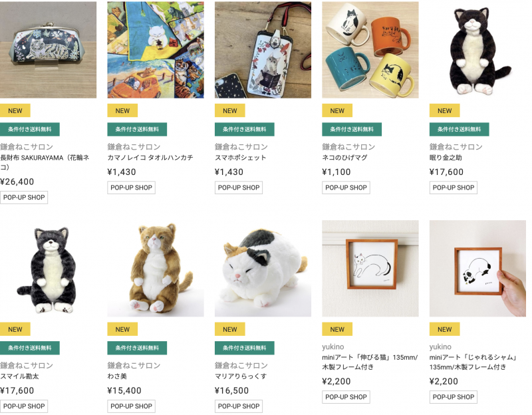532x415 pixels.
Task: Open the わさ美 orange cat plush image
Action: [156, 269]
